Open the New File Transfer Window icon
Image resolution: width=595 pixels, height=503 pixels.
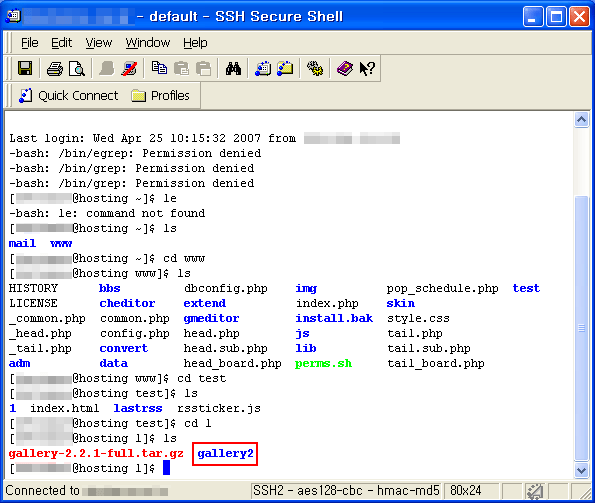285,69
